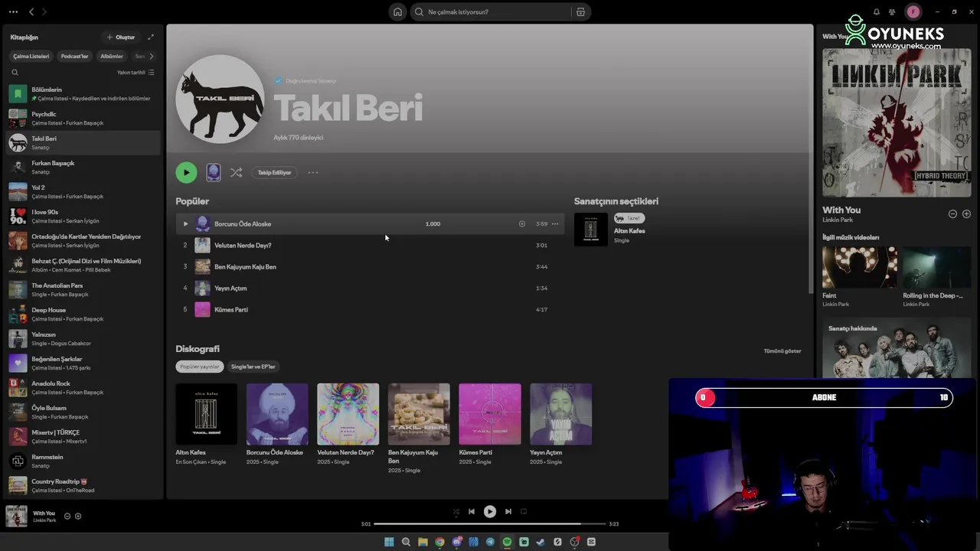Click the Oluştur create button
This screenshot has width=980, height=551.
pos(121,37)
